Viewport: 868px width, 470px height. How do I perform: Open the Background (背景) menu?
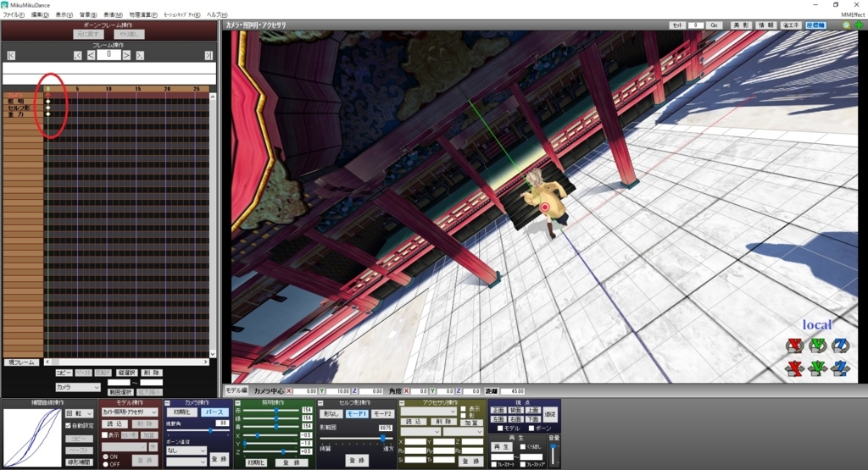(x=88, y=15)
